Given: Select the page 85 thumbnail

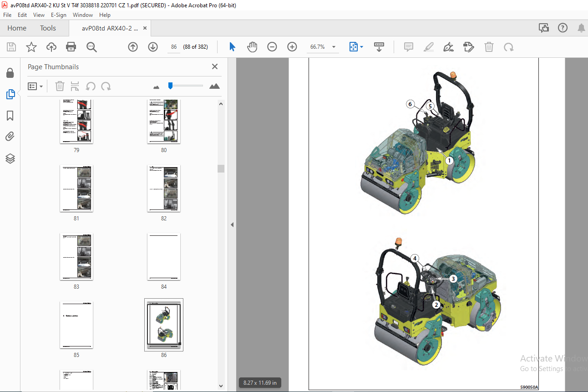Looking at the screenshot, I should coord(76,325).
